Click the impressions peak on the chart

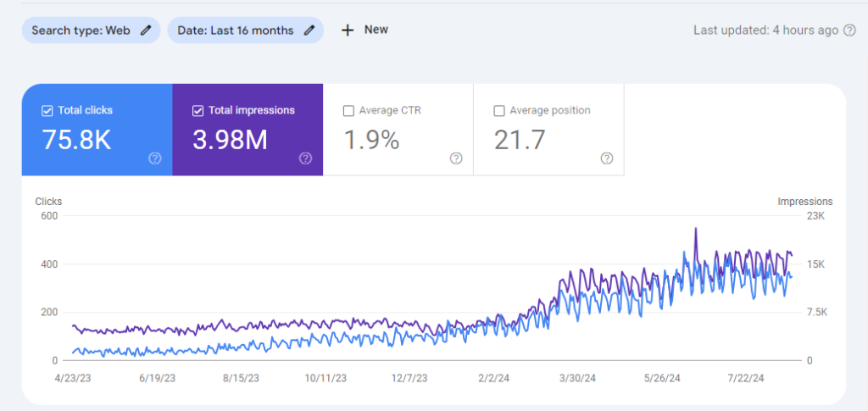[695, 229]
